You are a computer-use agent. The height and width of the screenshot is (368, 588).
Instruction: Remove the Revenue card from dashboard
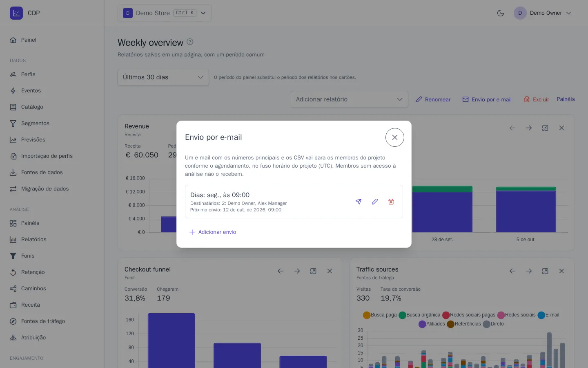561,128
